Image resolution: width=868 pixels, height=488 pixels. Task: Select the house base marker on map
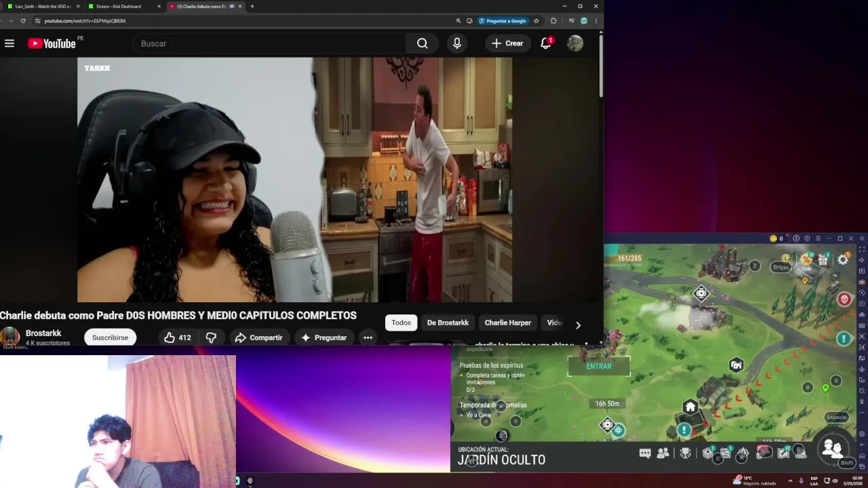pos(690,407)
